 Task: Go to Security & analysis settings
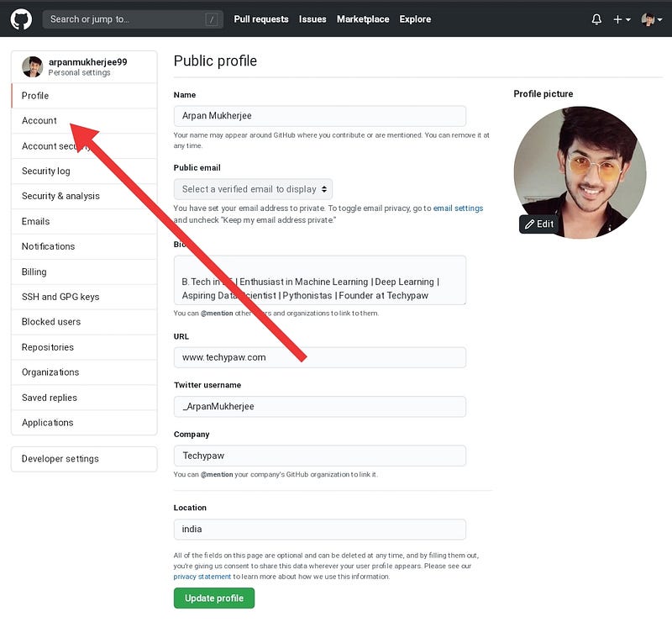(84, 196)
